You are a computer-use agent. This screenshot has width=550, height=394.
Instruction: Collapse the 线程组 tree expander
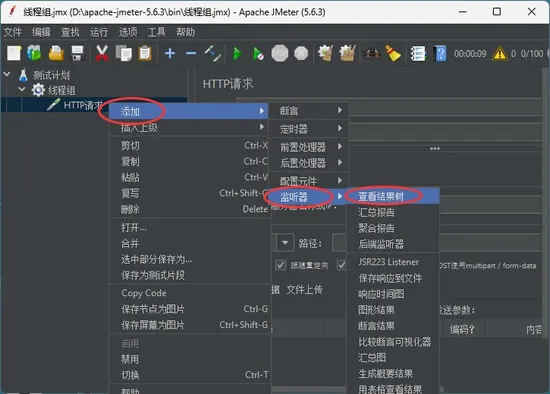click(22, 89)
